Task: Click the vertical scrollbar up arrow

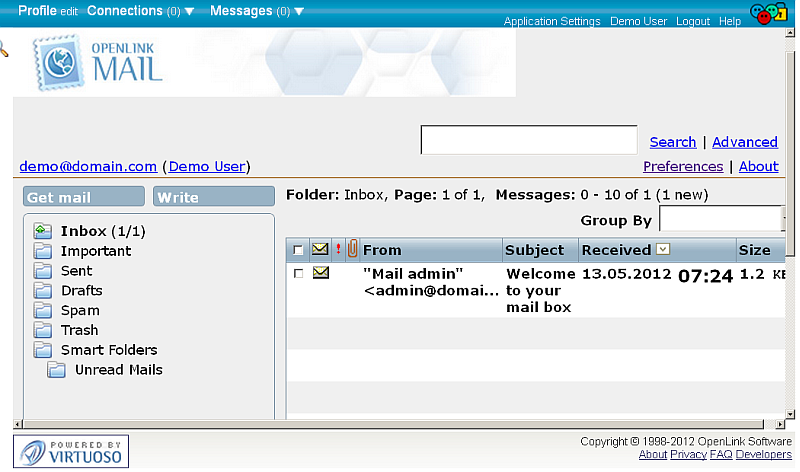Action: 790,33
